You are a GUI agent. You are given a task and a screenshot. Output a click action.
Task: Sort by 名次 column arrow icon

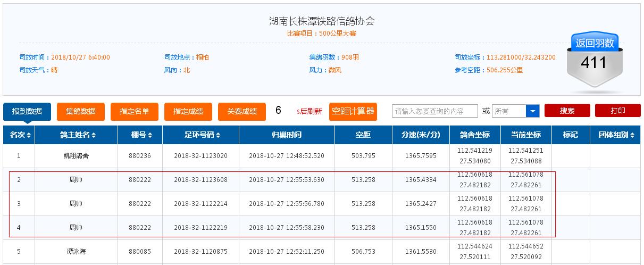click(29, 136)
